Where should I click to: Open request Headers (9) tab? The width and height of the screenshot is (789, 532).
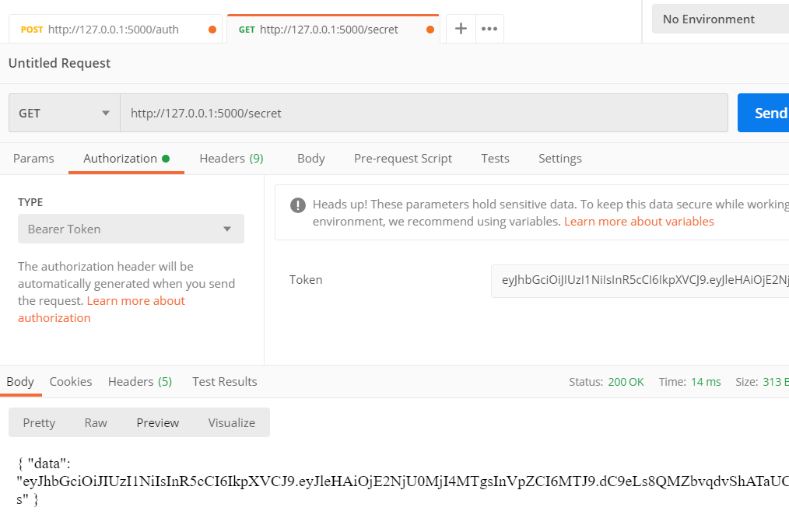tap(231, 159)
